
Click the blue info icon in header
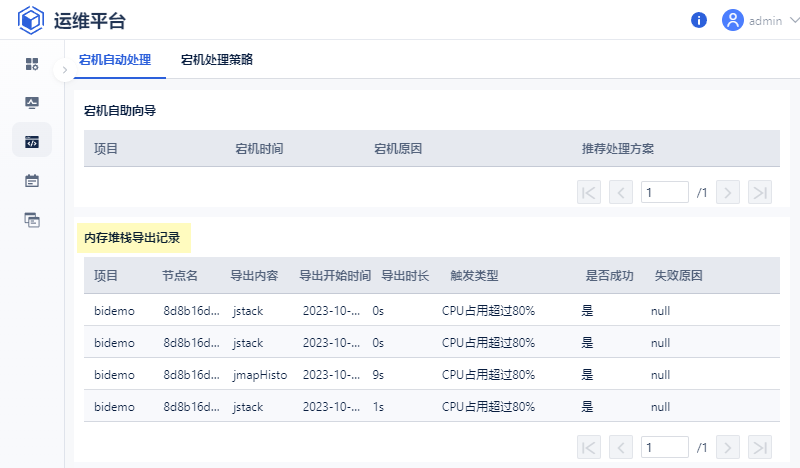[699, 20]
